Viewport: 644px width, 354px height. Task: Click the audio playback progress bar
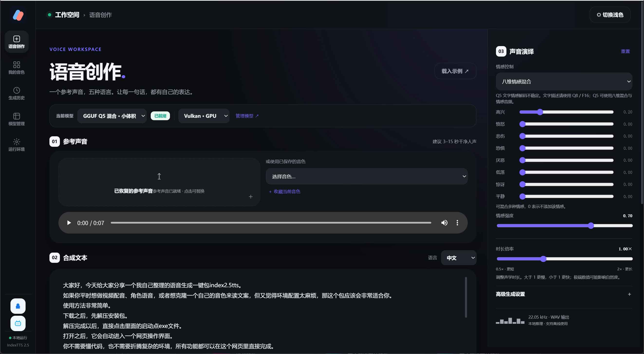271,223
